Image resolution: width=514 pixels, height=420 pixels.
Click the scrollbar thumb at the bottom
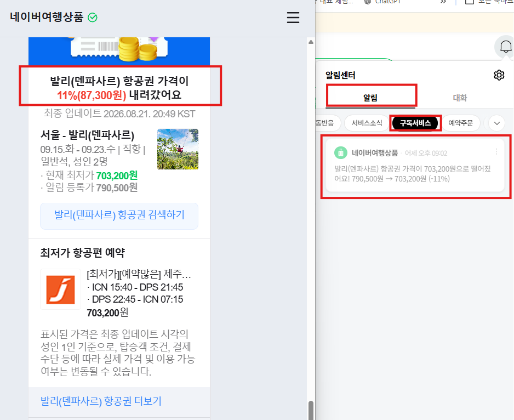[311, 410]
